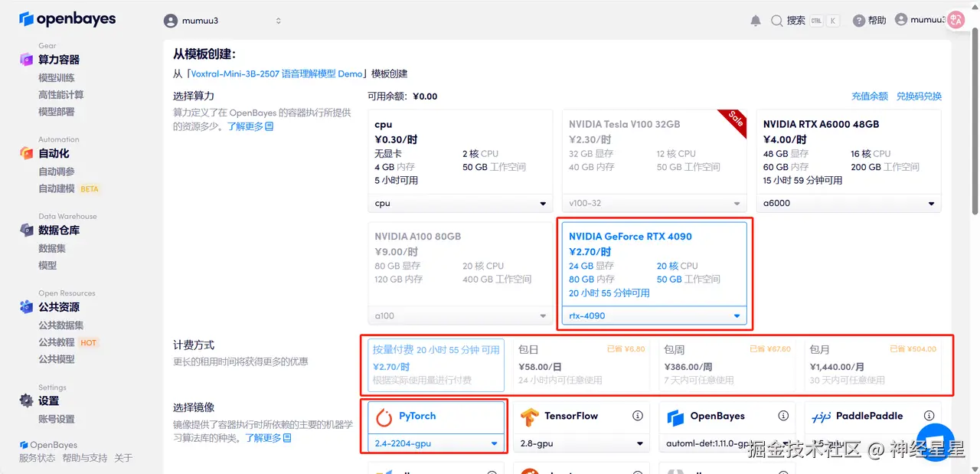Click the 自动化 sidebar icon
The height and width of the screenshot is (474, 980).
(27, 153)
